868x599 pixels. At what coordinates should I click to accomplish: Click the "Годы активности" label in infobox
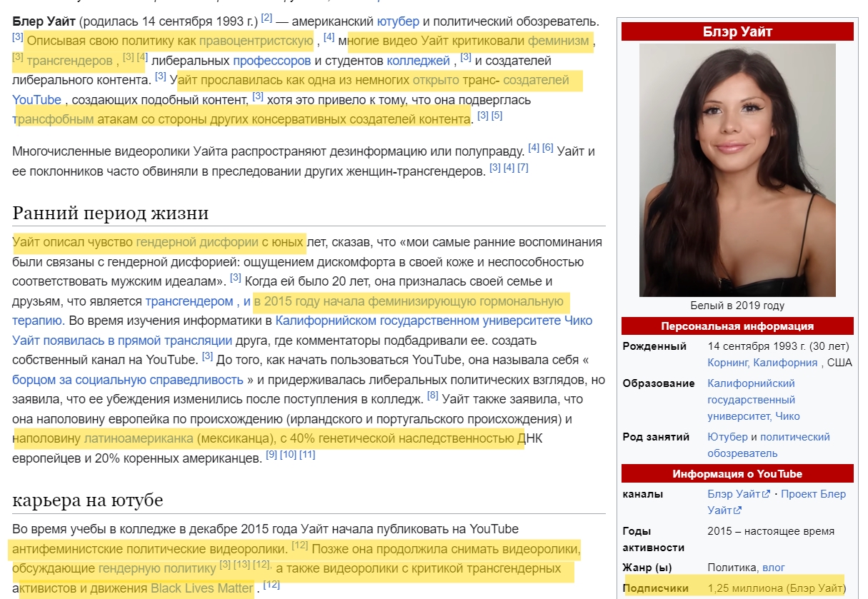(x=654, y=540)
